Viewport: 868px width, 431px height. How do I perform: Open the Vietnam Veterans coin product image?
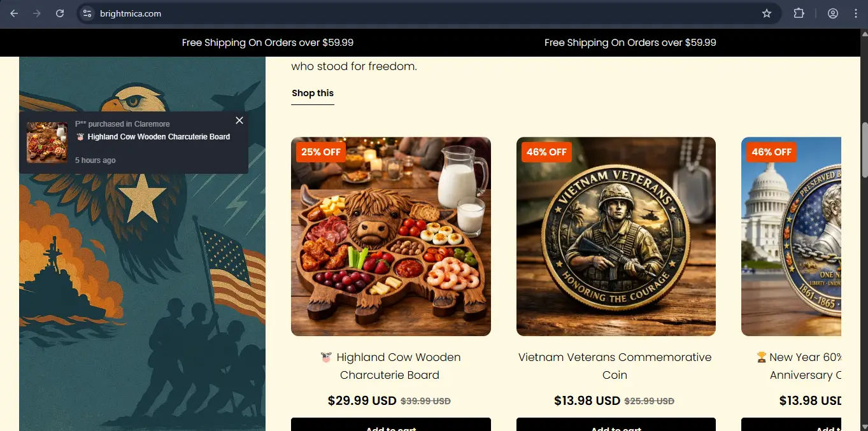(x=616, y=236)
